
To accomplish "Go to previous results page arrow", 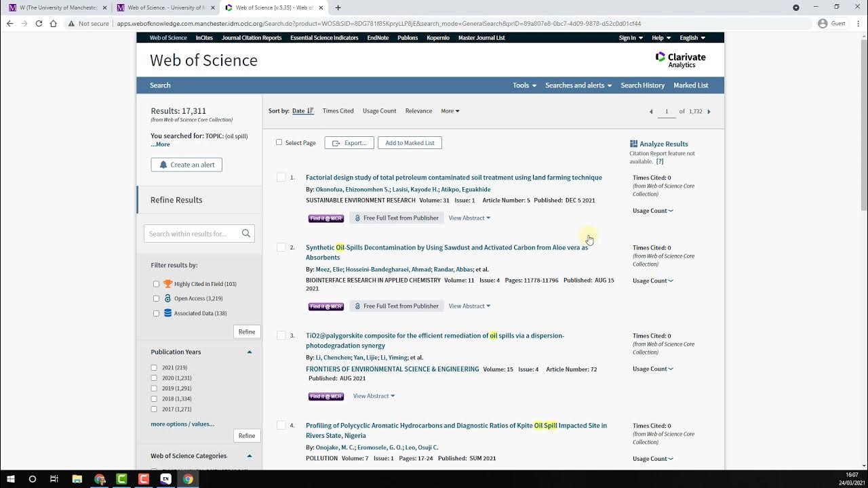I will point(651,111).
